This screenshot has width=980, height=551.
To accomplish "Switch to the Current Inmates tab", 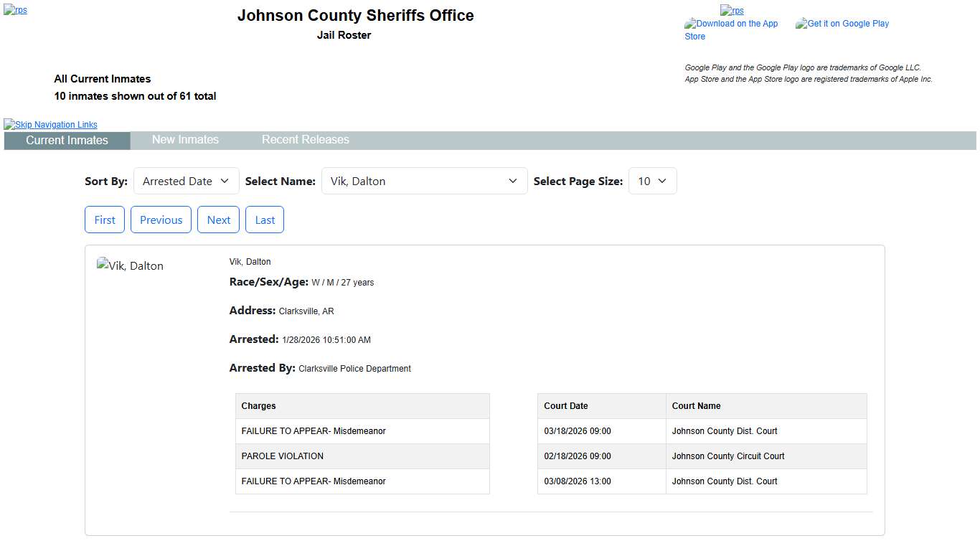I will pos(67,141).
